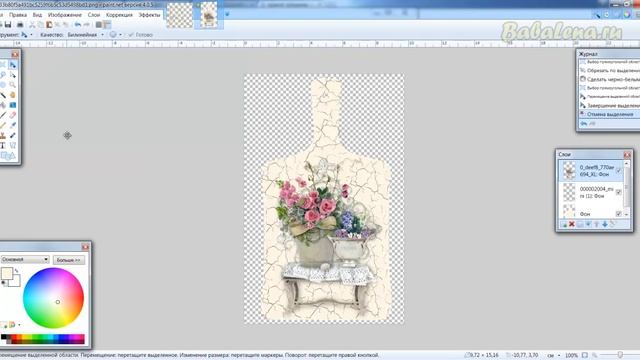Click the Save icon in toolbar
The width and height of the screenshot is (640, 360).
pyautogui.click(x=8, y=25)
